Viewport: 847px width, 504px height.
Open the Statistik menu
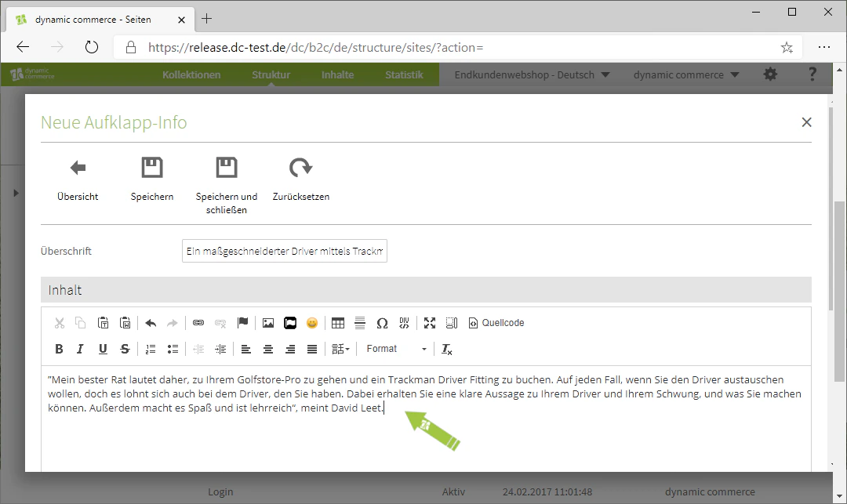click(404, 74)
